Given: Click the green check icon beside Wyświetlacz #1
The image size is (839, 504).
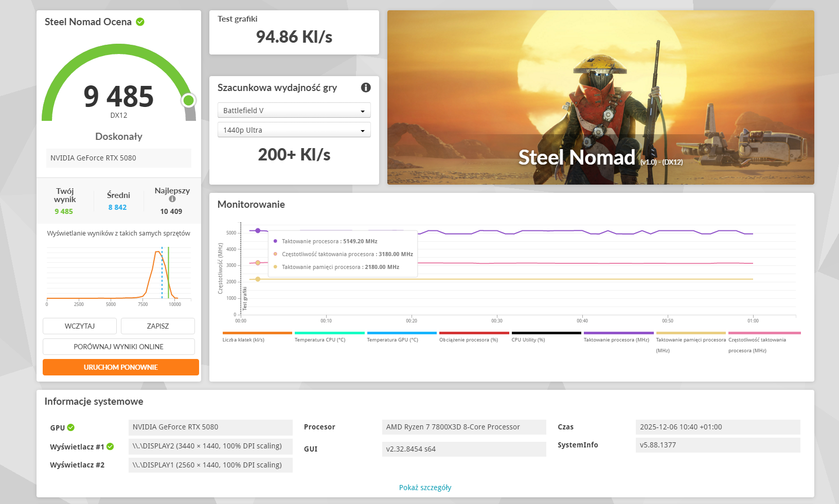Looking at the screenshot, I should coord(110,446).
